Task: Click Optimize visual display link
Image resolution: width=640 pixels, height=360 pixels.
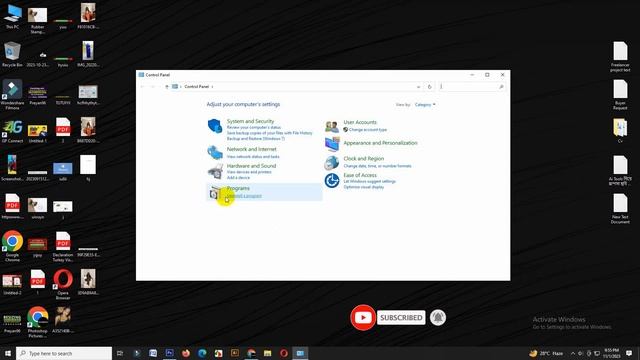Action: coord(364,187)
